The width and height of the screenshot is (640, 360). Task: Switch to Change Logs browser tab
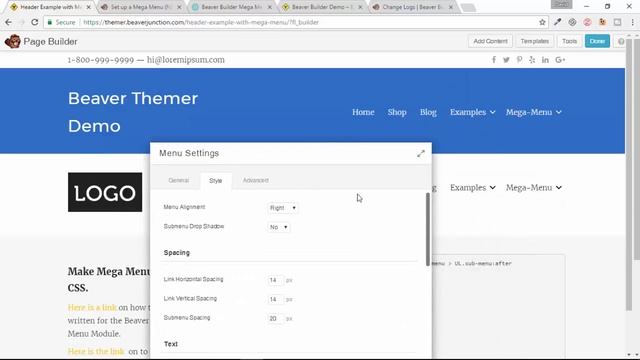point(413,7)
